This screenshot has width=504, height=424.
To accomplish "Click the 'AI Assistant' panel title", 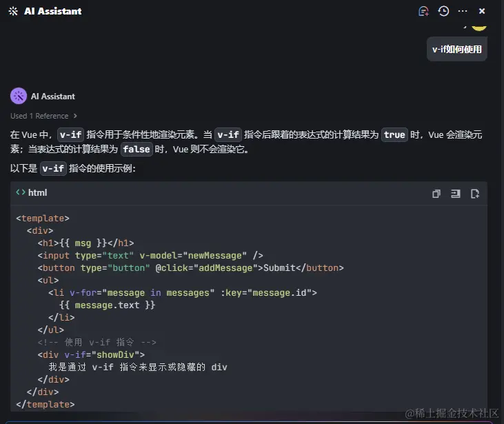I will point(53,11).
